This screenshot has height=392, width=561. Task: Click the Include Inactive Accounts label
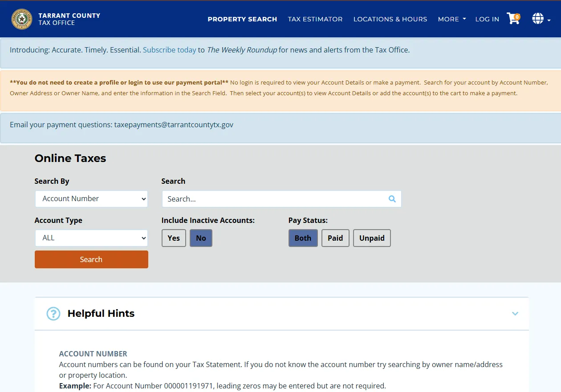(x=208, y=220)
